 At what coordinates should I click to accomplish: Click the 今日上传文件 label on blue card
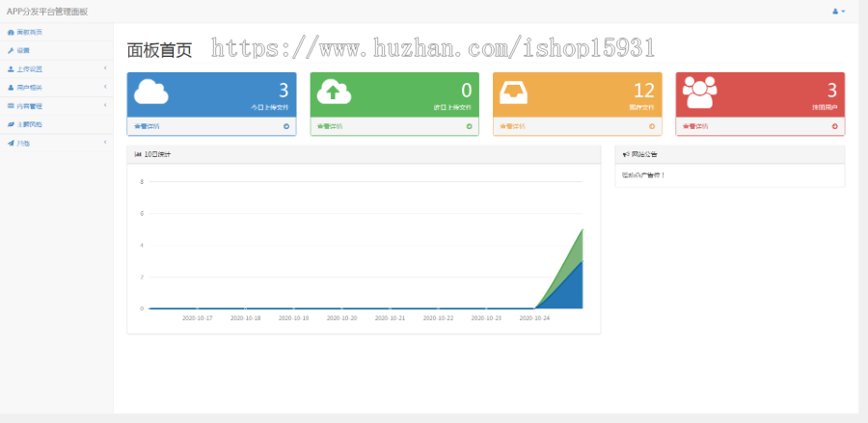(270, 108)
